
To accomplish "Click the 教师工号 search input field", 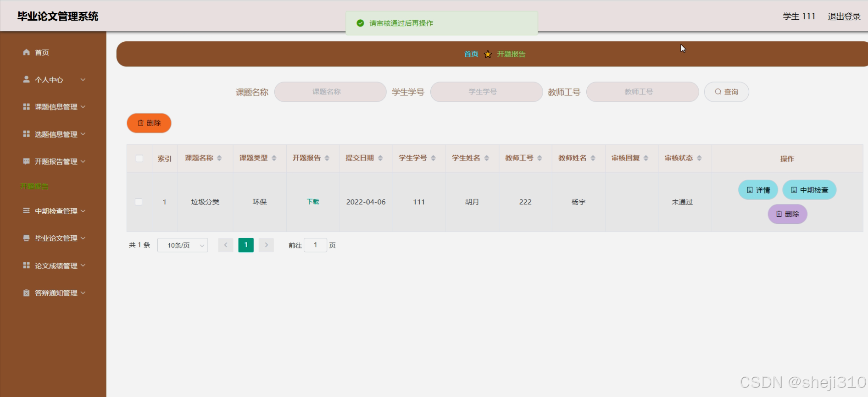I will 642,92.
